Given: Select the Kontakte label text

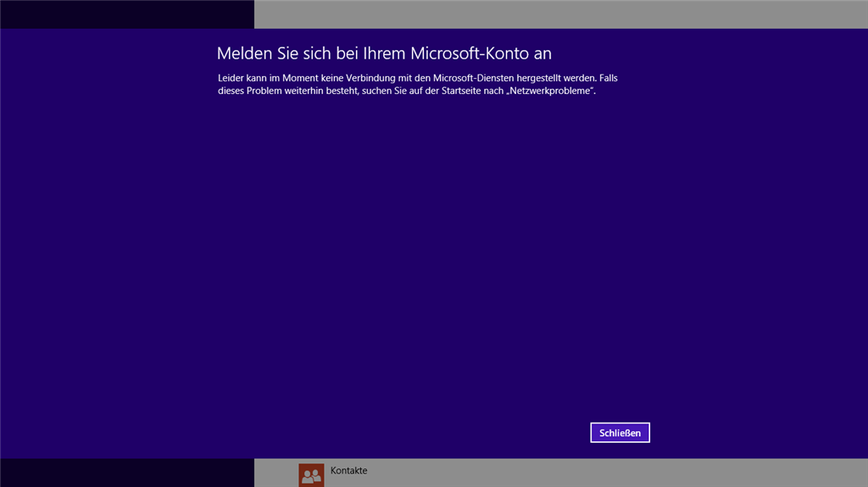Looking at the screenshot, I should click(348, 470).
